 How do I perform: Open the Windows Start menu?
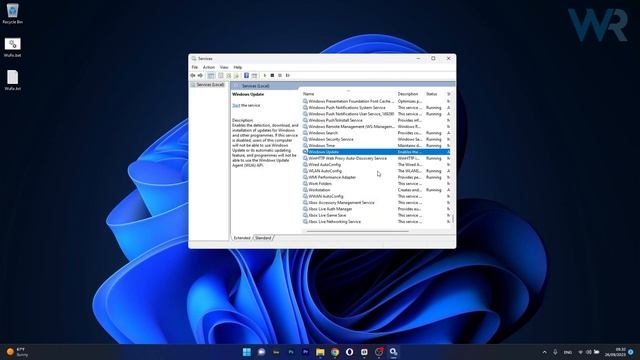[x=247, y=352]
